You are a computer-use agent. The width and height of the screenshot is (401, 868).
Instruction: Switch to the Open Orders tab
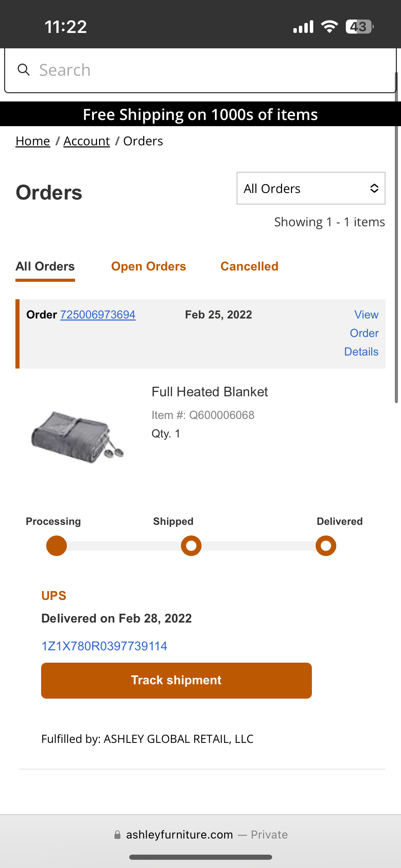(x=148, y=266)
